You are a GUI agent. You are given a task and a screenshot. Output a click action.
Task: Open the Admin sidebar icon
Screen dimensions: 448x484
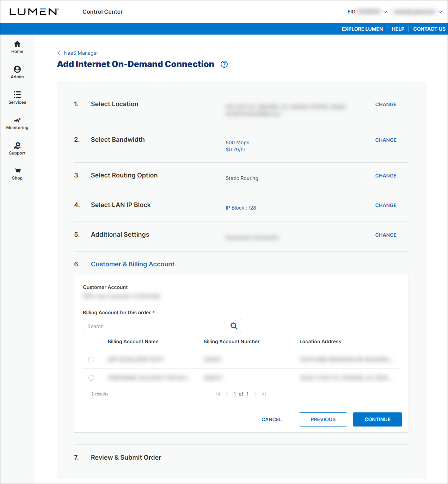point(17,69)
